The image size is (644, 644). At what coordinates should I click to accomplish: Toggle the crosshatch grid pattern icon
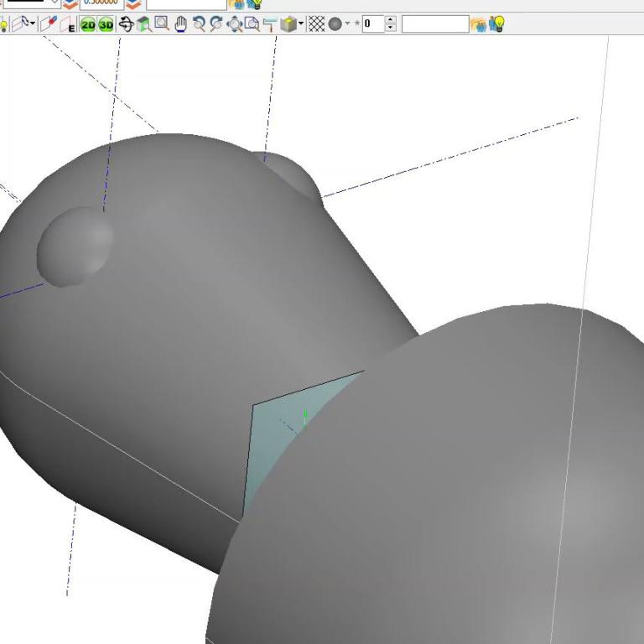click(x=316, y=24)
